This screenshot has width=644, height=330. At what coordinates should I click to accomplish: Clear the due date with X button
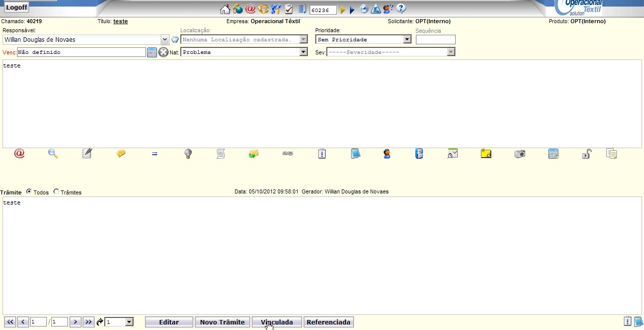tap(163, 52)
